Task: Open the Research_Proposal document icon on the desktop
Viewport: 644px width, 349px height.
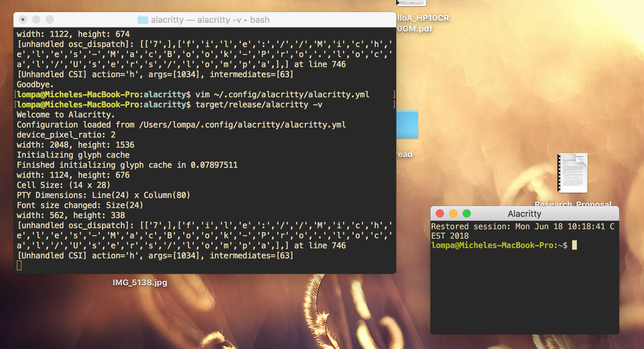Action: pos(572,173)
